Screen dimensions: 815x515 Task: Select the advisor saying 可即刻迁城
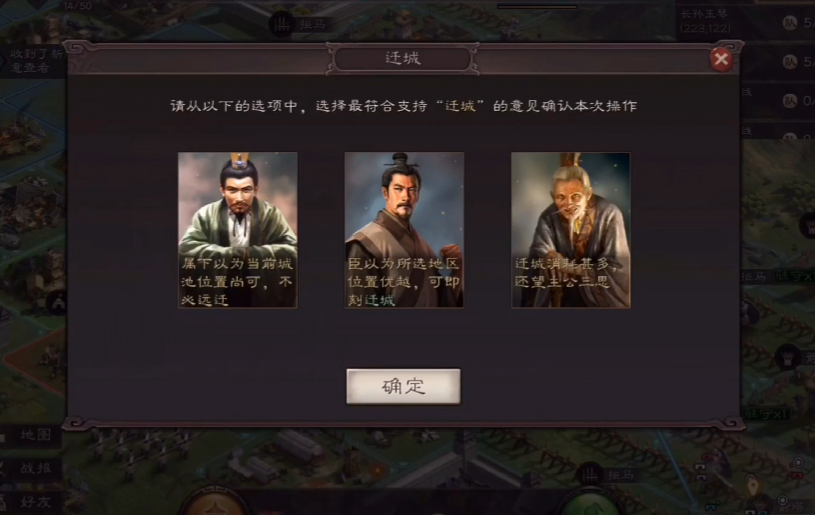click(x=404, y=230)
